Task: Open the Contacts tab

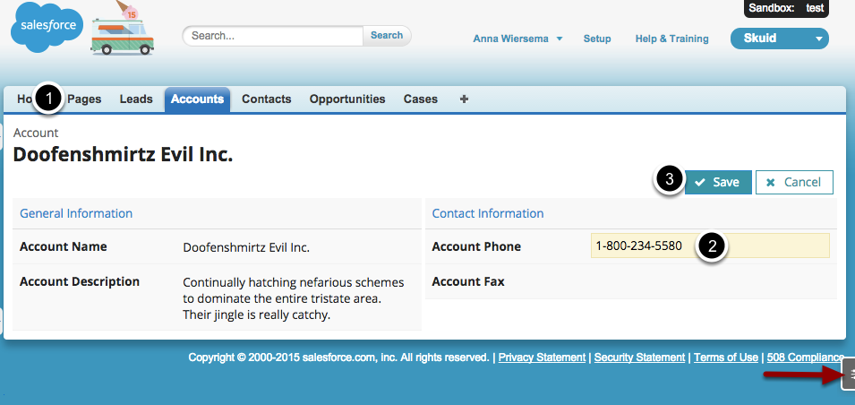Action: (266, 99)
